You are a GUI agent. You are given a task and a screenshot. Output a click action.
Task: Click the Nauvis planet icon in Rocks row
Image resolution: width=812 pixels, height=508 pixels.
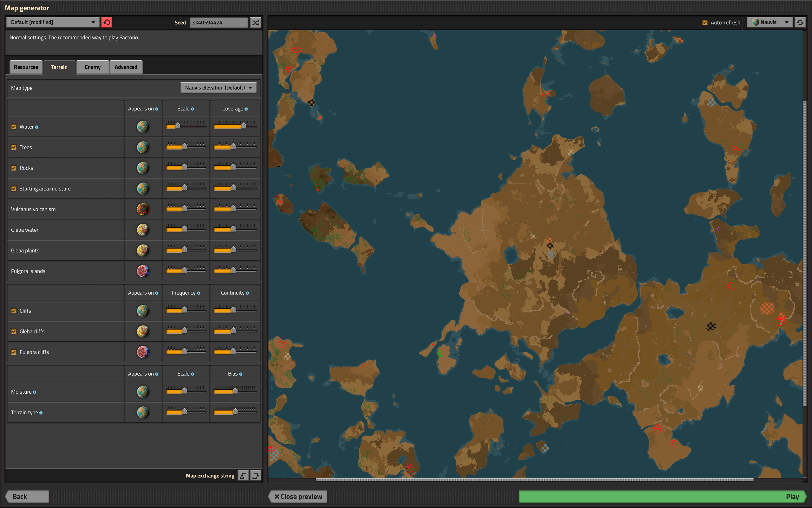click(143, 168)
